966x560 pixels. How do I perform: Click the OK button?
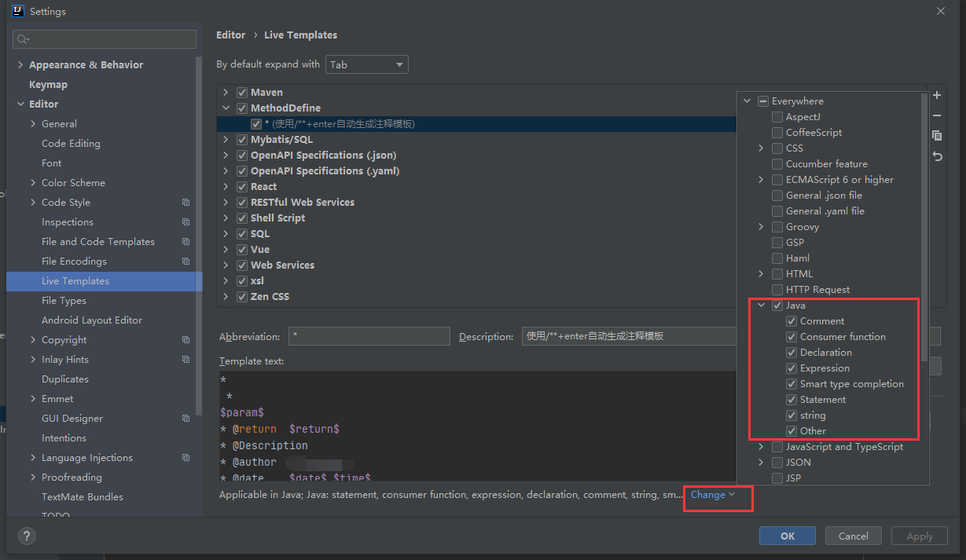[x=787, y=535]
